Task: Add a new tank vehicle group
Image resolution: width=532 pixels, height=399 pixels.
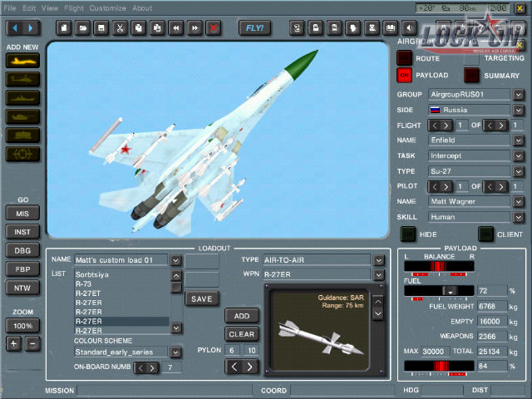Action: (22, 116)
